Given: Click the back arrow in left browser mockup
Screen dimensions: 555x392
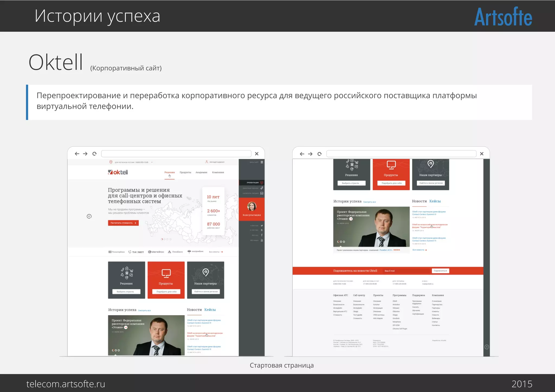Looking at the screenshot, I should 77,154.
